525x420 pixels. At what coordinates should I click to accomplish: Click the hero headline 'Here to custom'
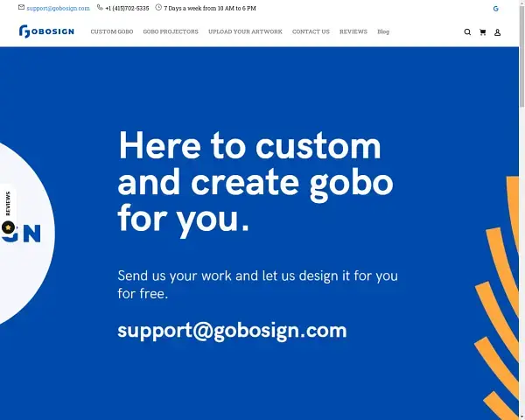[249, 145]
